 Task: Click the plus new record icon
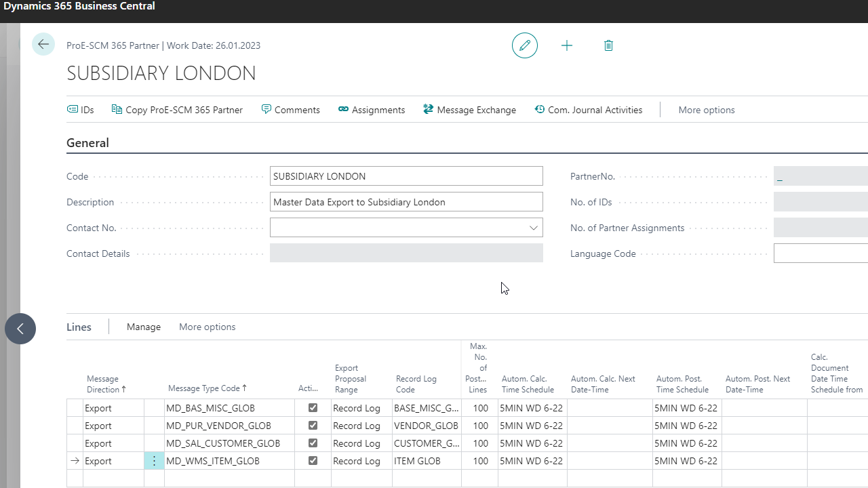[x=567, y=45]
